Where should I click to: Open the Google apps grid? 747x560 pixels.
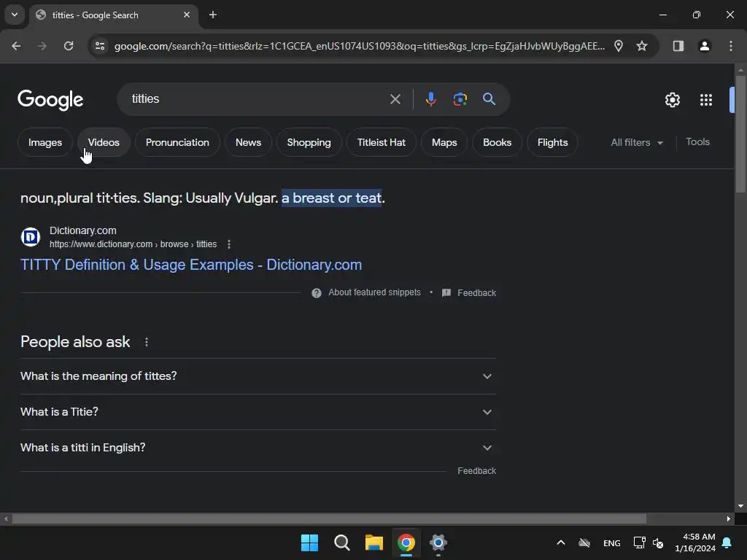pyautogui.click(x=706, y=100)
